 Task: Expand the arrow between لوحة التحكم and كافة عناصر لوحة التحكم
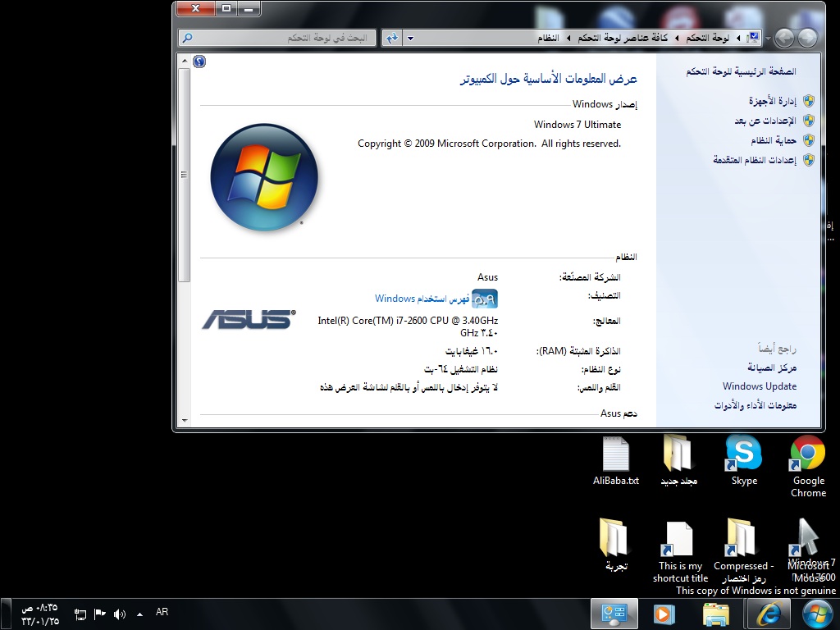(x=677, y=38)
